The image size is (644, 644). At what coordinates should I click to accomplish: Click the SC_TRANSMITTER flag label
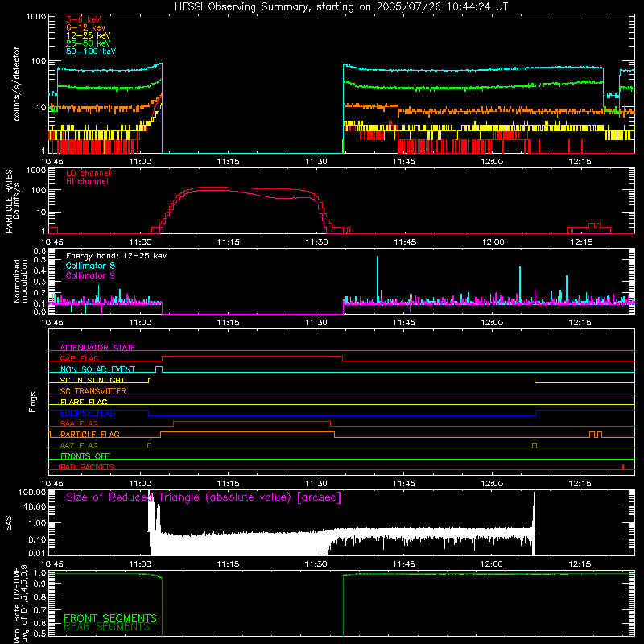(x=93, y=390)
